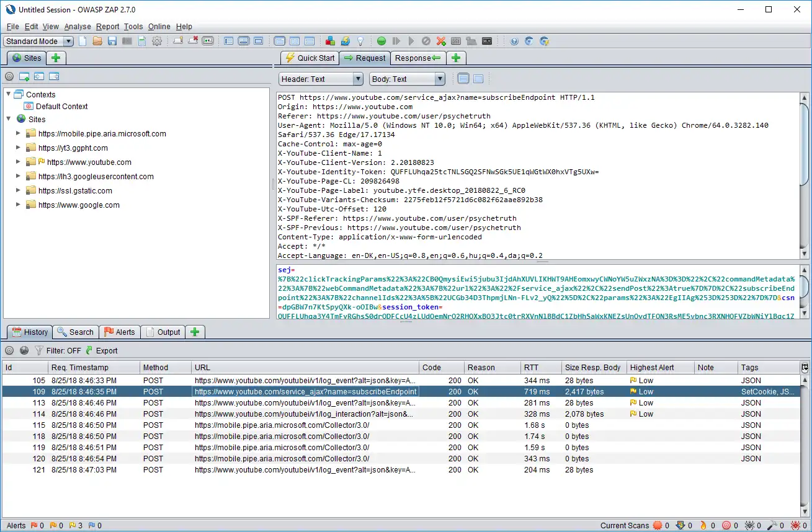Click the Export button in History
812x532 pixels.
[102, 350]
